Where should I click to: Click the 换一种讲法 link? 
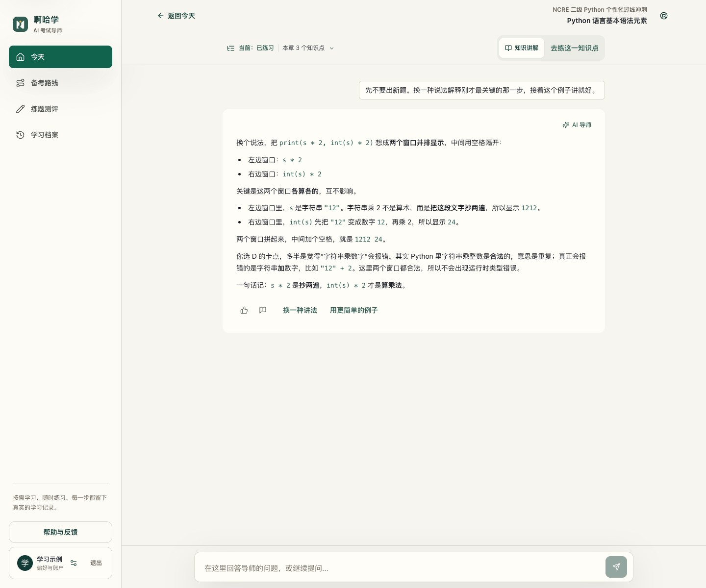300,310
